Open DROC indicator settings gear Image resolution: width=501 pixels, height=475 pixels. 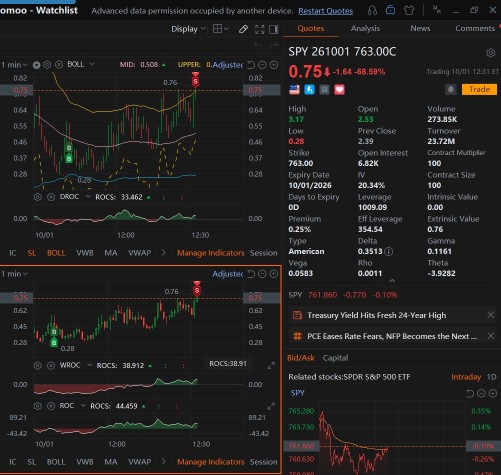click(x=38, y=197)
